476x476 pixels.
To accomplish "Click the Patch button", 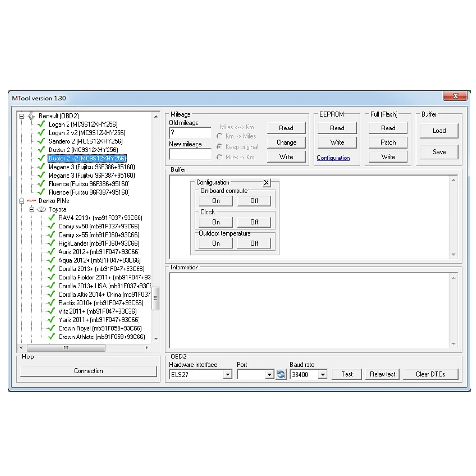I will pos(388,142).
